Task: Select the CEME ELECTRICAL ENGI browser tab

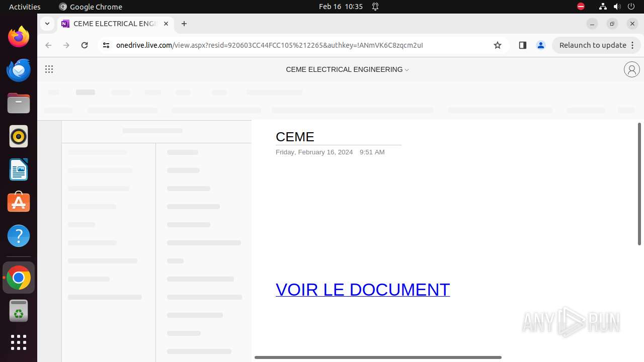Action: click(x=116, y=24)
